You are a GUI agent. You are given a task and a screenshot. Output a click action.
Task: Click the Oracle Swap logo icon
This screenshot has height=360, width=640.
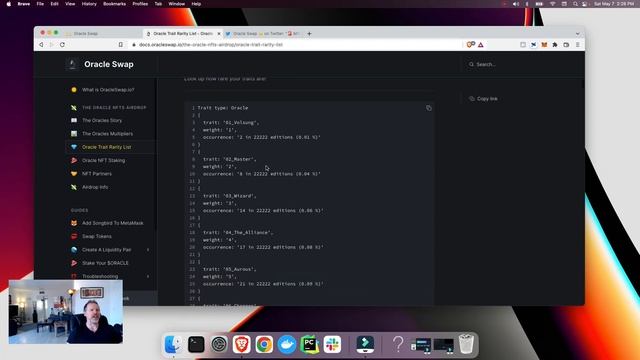(72, 64)
